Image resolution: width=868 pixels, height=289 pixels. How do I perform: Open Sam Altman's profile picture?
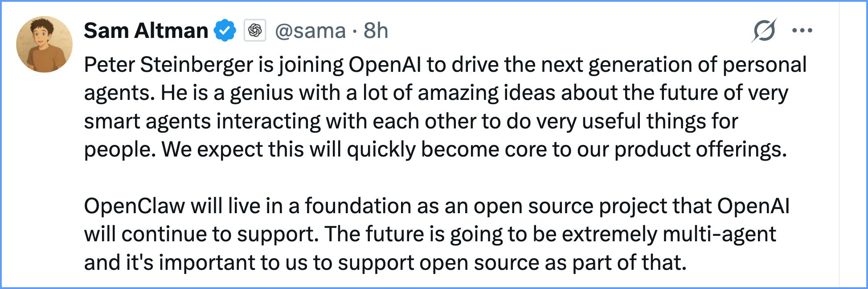click(44, 44)
